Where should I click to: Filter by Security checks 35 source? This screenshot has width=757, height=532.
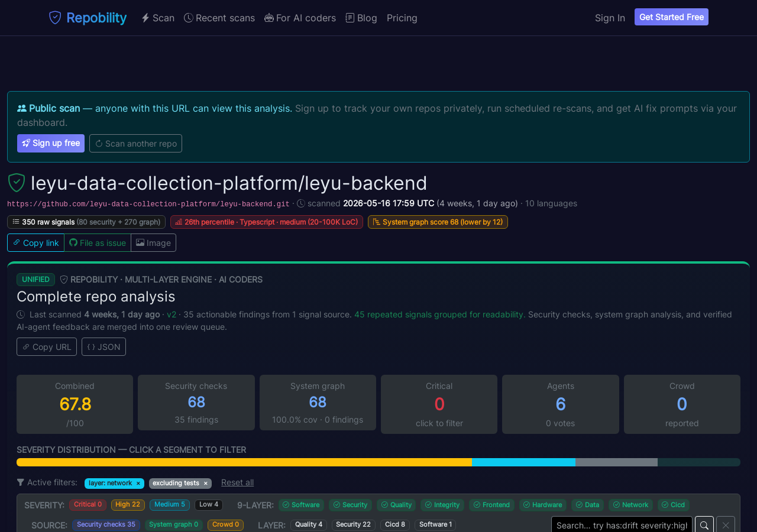106,525
